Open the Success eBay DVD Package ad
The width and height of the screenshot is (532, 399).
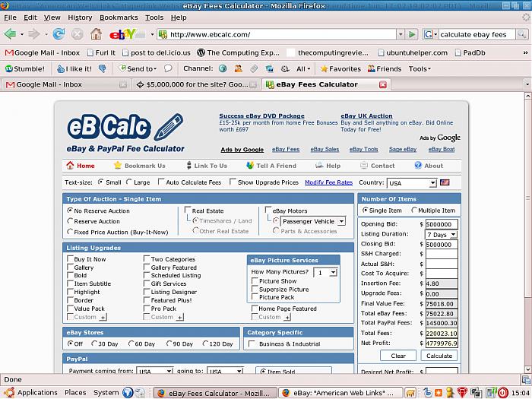coord(261,116)
